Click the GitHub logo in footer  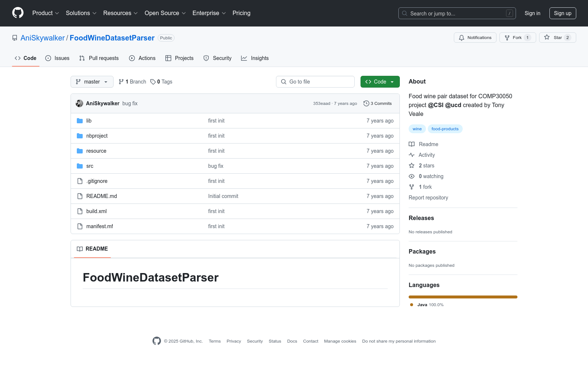157,341
